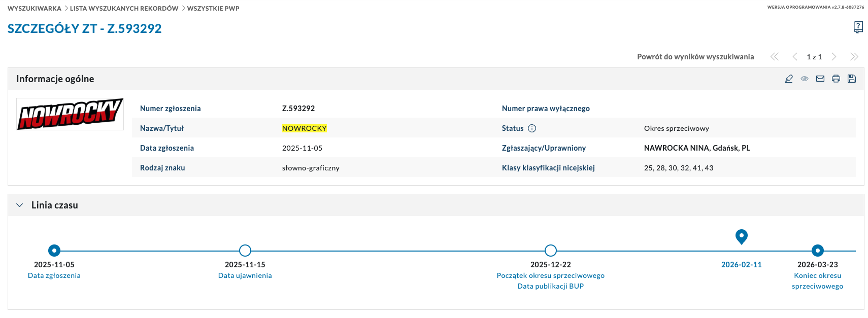Screen dimensions: 868x318
Task: Go to LISTA WYSZUKANYCH REKORDÓW breadcrumb
Action: [x=124, y=9]
